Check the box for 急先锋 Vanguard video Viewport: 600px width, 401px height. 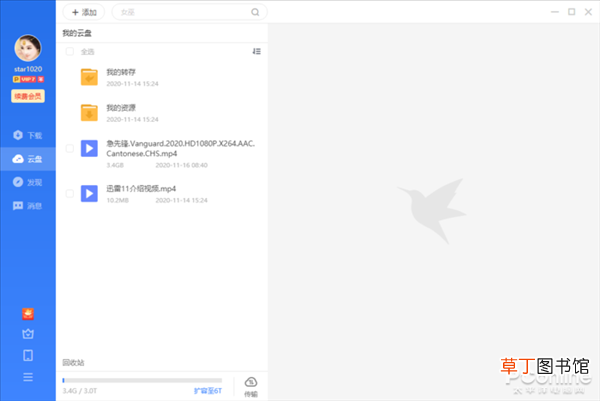(x=70, y=148)
